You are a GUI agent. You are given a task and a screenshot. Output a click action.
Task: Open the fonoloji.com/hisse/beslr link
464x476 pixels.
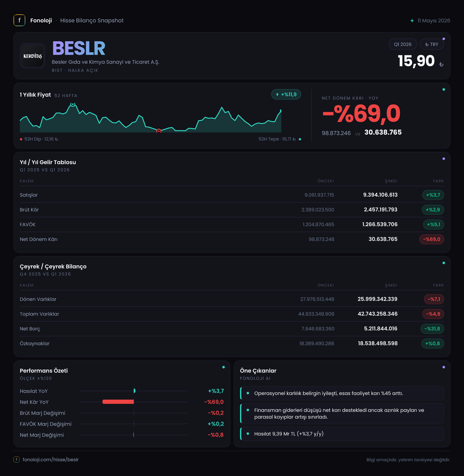(x=50, y=459)
